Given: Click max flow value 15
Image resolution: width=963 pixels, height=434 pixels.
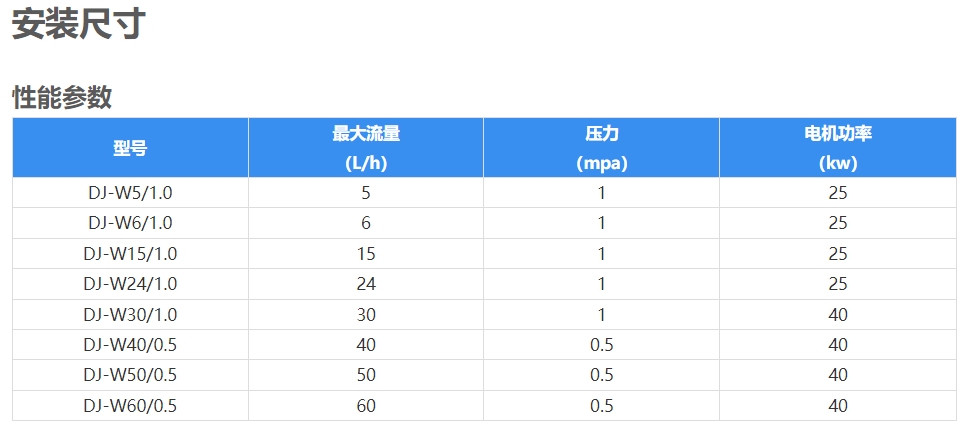Looking at the screenshot, I should tap(366, 254).
